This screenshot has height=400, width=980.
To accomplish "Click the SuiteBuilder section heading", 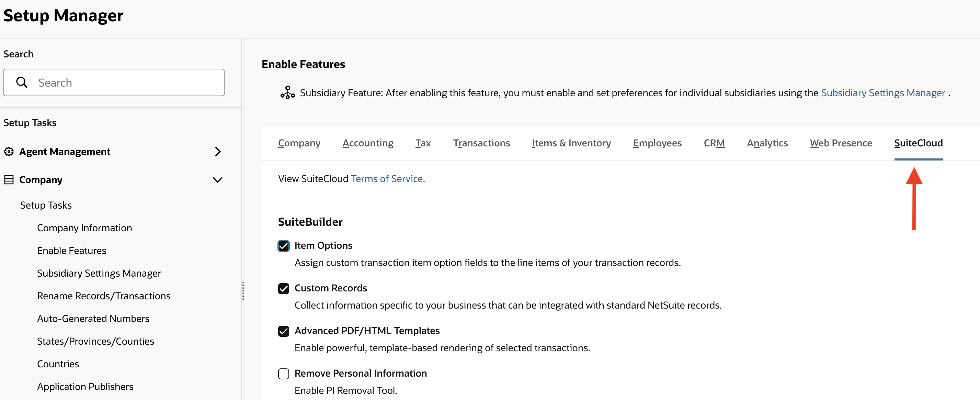I will (310, 222).
